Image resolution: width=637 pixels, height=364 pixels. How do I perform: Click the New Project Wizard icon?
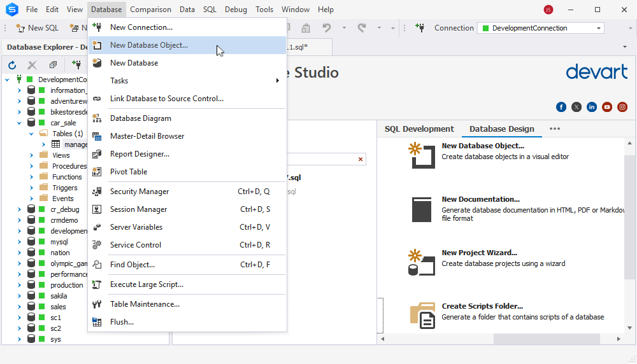coord(422,263)
